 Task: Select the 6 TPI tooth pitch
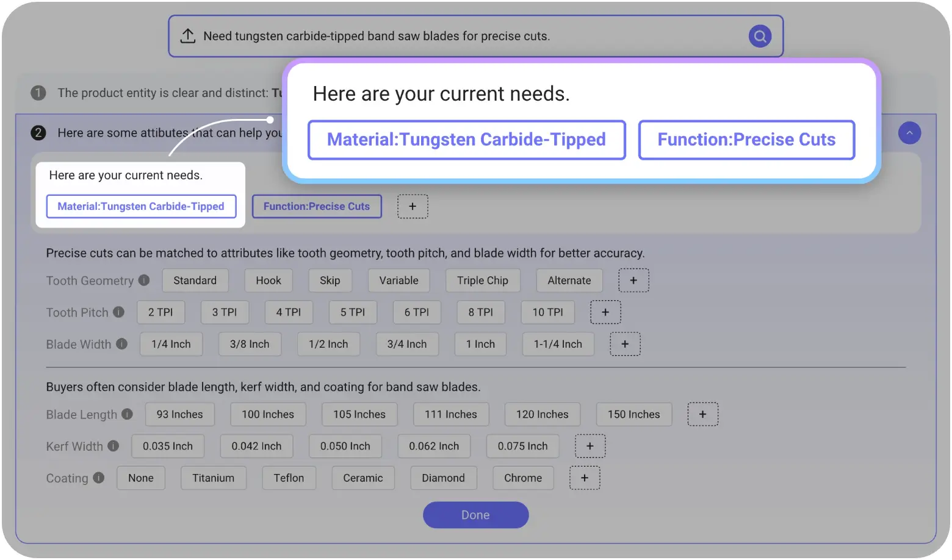pyautogui.click(x=416, y=312)
